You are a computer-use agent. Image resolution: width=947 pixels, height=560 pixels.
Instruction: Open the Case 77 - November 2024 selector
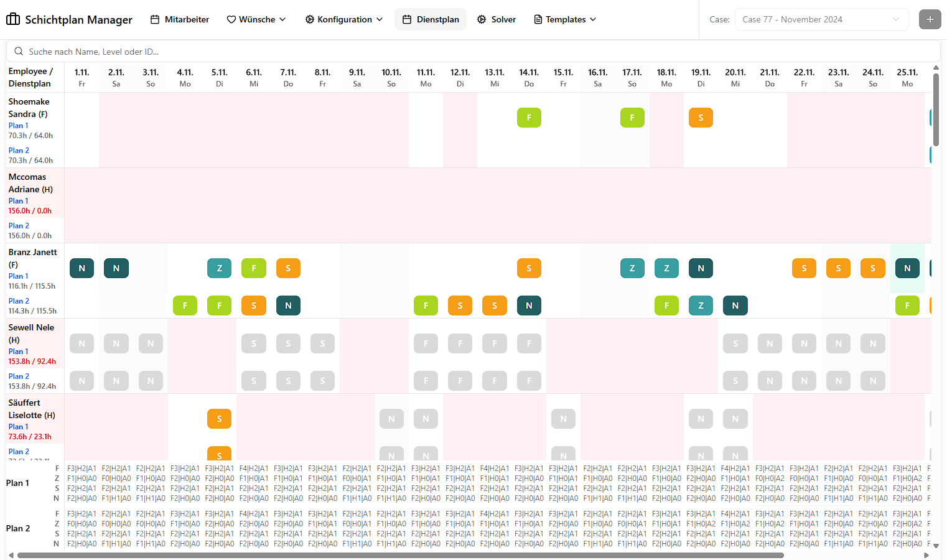[x=821, y=19]
